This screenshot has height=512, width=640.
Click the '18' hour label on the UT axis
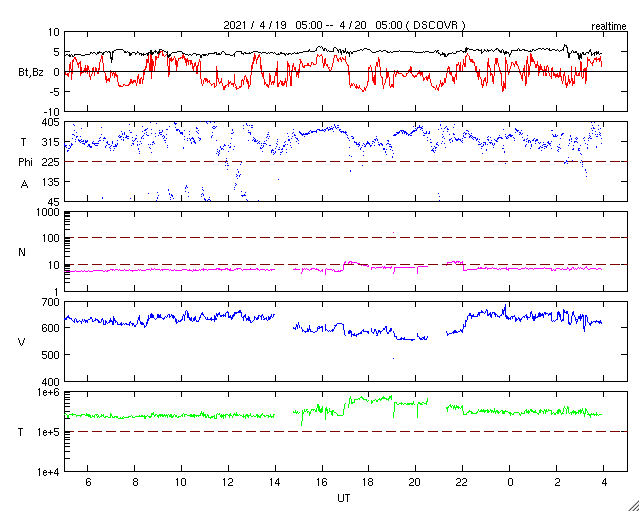pos(369,483)
